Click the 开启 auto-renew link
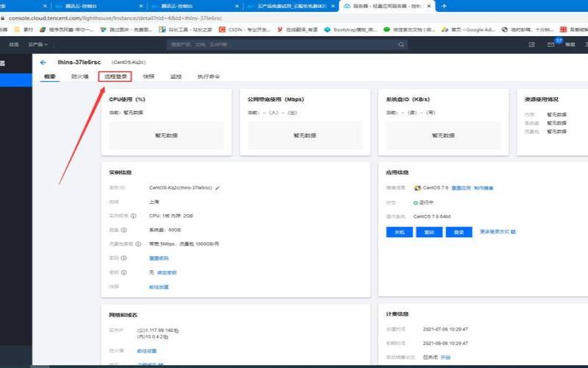The height and width of the screenshot is (368, 588). (x=445, y=357)
